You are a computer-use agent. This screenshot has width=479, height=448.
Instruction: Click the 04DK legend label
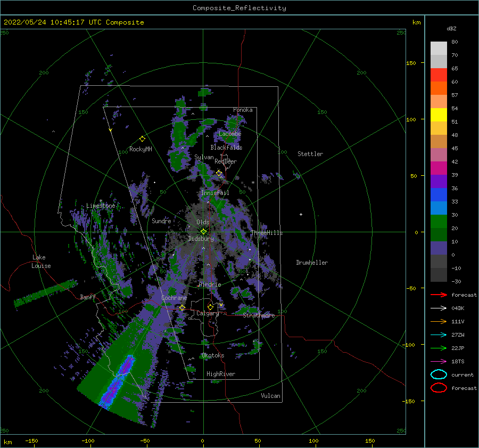point(458,308)
